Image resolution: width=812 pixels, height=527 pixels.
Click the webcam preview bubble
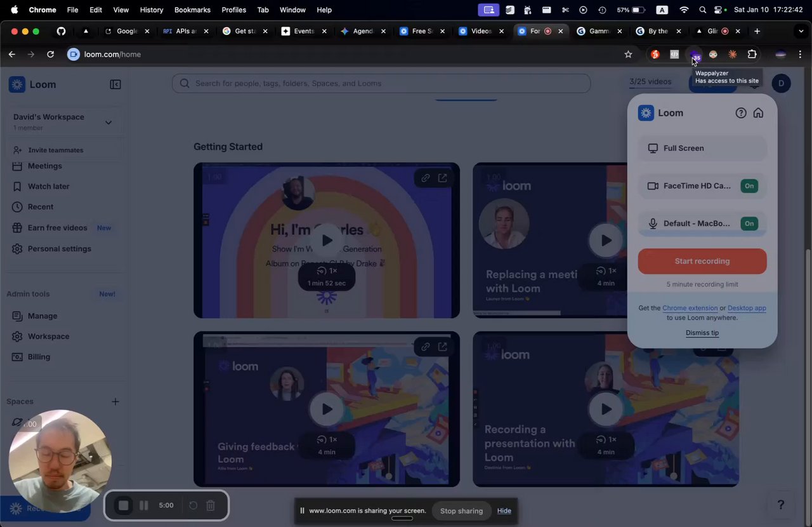pyautogui.click(x=60, y=460)
